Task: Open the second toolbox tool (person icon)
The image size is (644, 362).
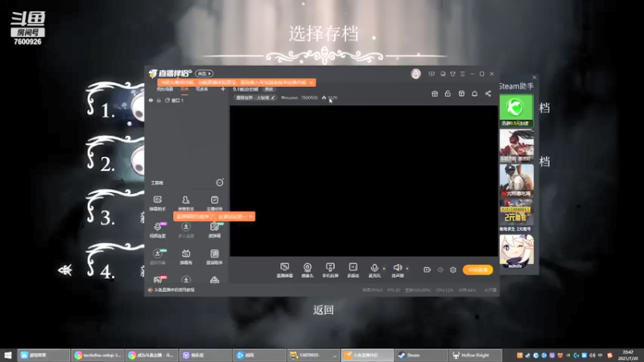Action: (x=186, y=204)
